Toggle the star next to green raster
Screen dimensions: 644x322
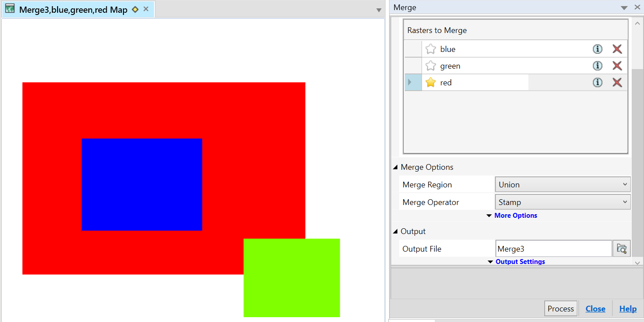click(430, 66)
